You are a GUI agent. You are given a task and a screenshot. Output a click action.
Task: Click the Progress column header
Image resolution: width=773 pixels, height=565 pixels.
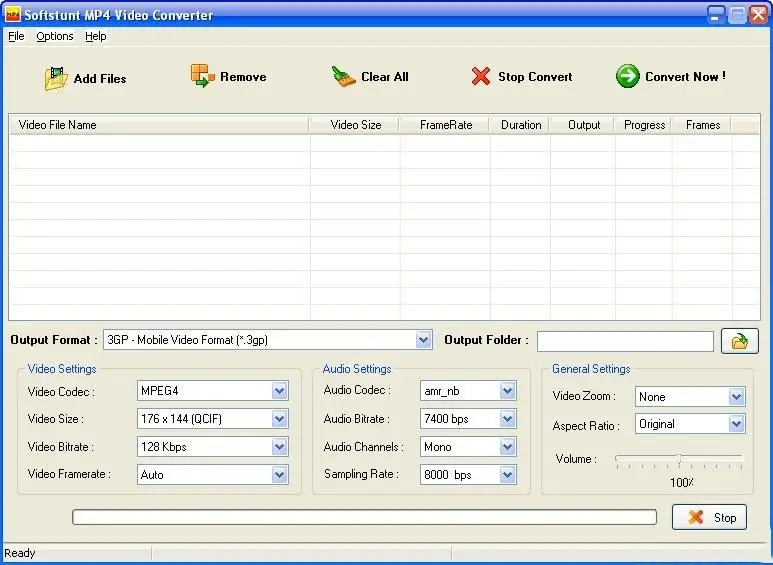643,125
